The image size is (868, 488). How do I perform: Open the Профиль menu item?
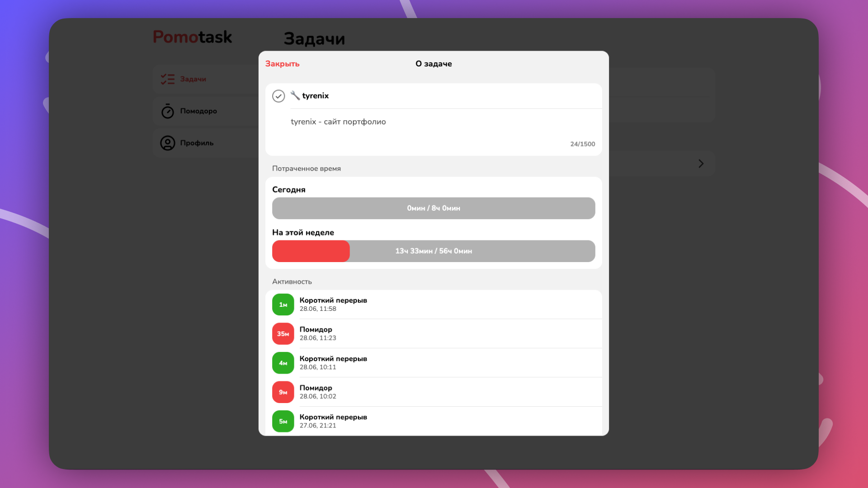(x=197, y=143)
